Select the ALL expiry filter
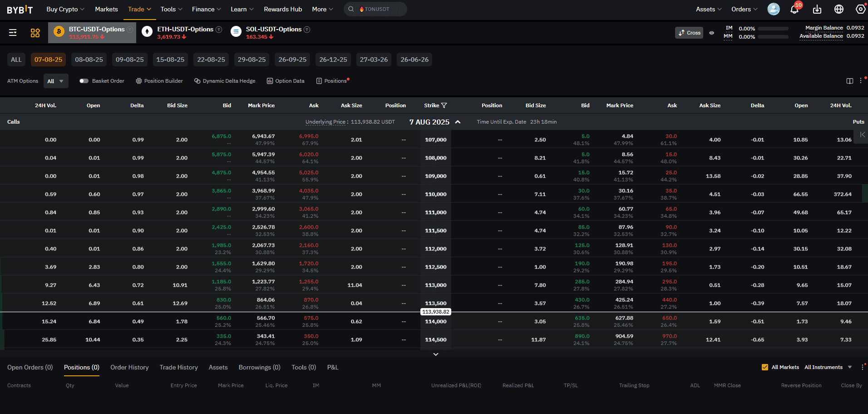This screenshot has width=868, height=414. [16, 60]
